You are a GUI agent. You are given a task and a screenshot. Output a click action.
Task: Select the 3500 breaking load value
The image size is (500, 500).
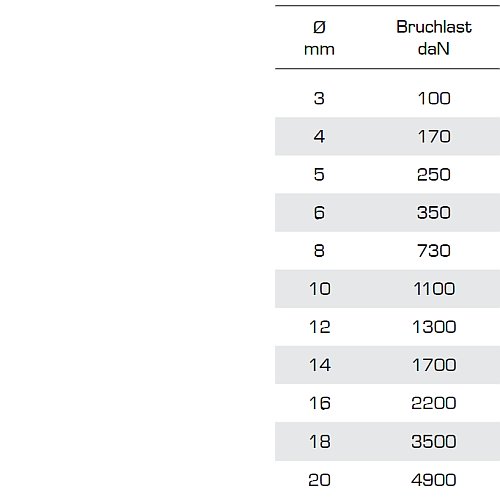(434, 441)
